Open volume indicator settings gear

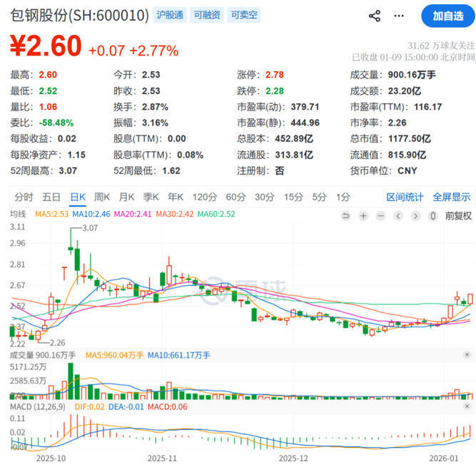(x=467, y=354)
